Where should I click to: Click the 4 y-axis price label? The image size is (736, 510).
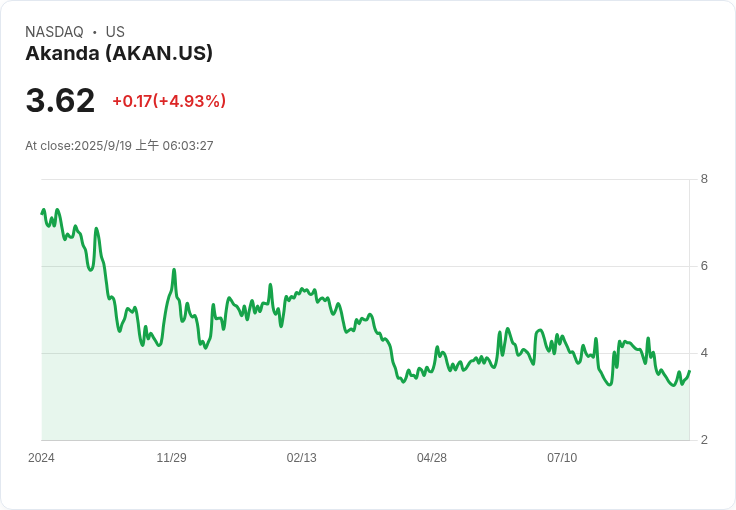click(x=704, y=353)
